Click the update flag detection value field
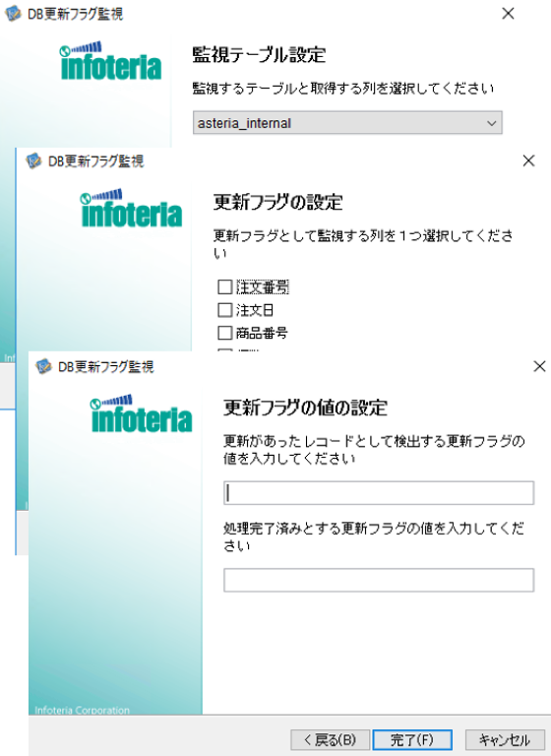This screenshot has width=551, height=756. pos(379,493)
